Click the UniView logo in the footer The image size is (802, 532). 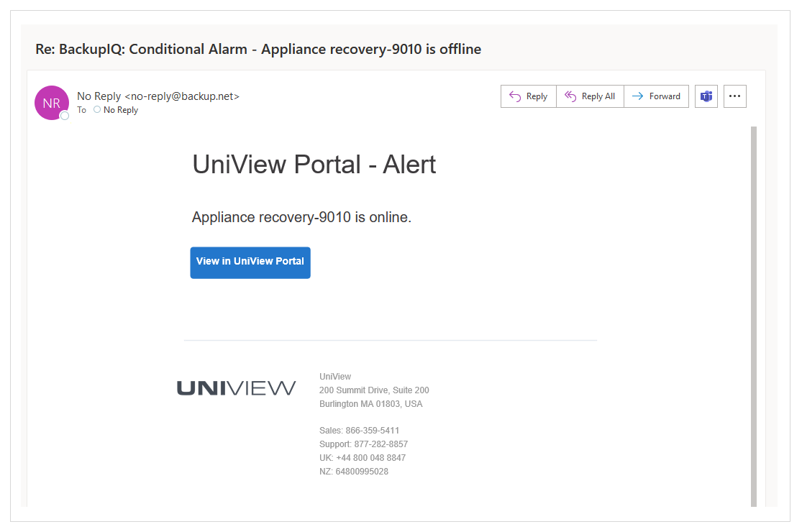pos(237,388)
